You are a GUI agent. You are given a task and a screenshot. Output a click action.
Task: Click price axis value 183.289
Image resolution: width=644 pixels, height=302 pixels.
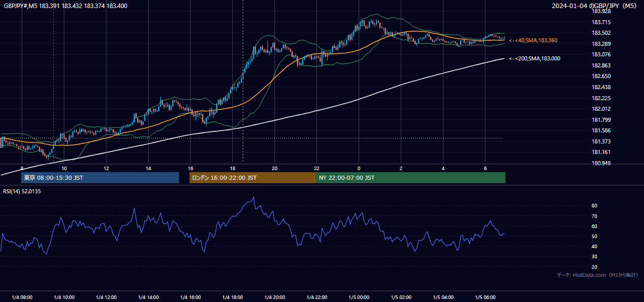tap(601, 44)
